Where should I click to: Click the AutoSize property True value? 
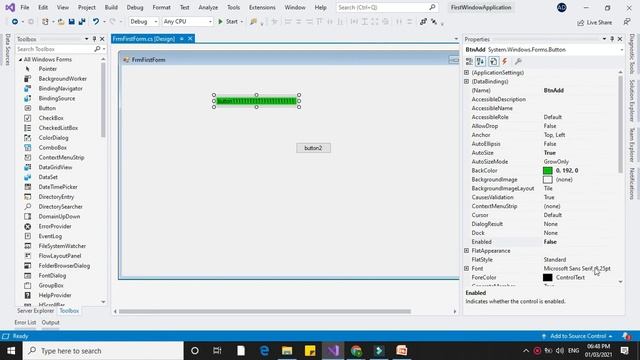click(549, 153)
